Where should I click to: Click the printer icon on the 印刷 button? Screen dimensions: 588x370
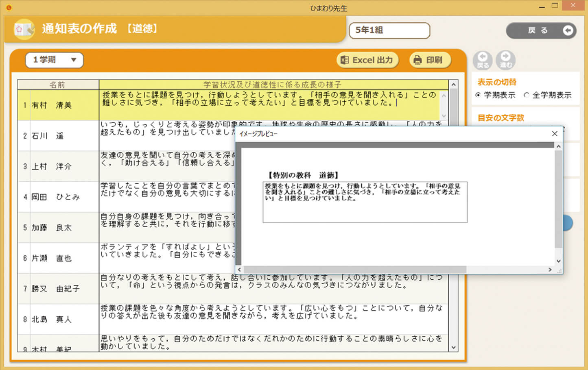[x=417, y=59]
